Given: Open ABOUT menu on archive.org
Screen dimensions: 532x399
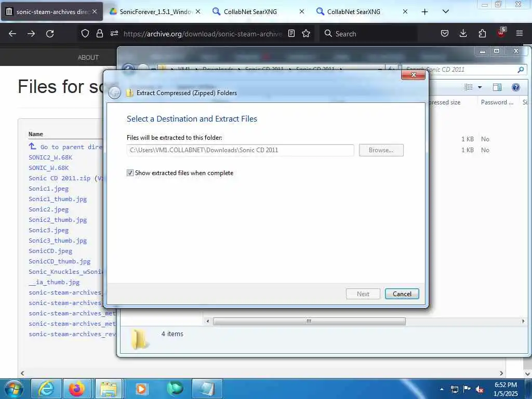Looking at the screenshot, I should [x=88, y=57].
